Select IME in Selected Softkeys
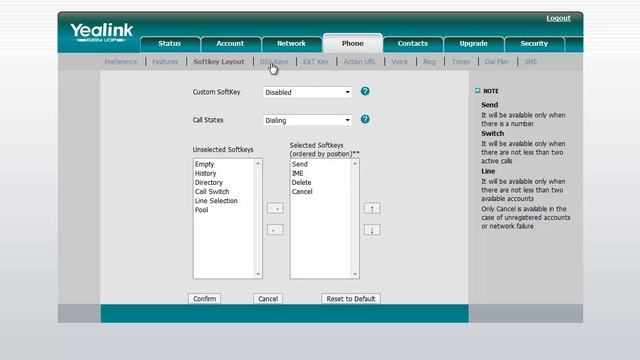Image resolution: width=640 pixels, height=360 pixels. (298, 173)
